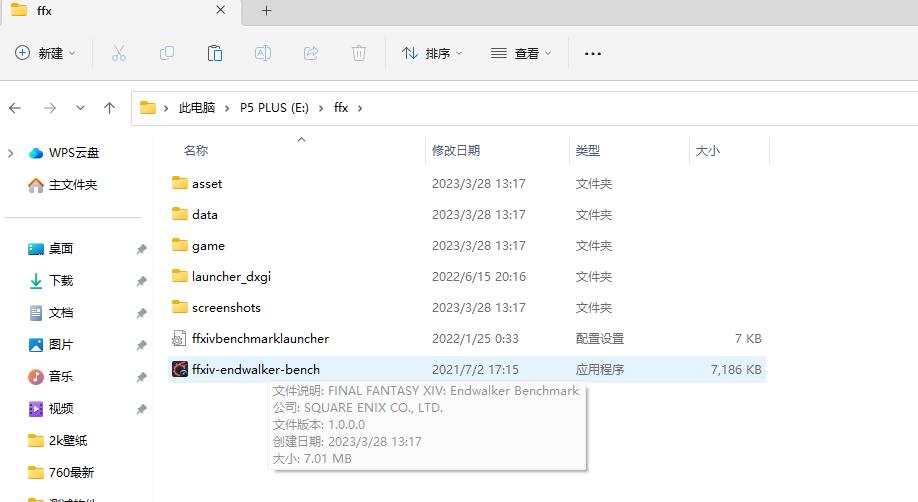Click the ffxiv-endwalker-bench app icon
The width and height of the screenshot is (918, 502).
pyautogui.click(x=180, y=369)
